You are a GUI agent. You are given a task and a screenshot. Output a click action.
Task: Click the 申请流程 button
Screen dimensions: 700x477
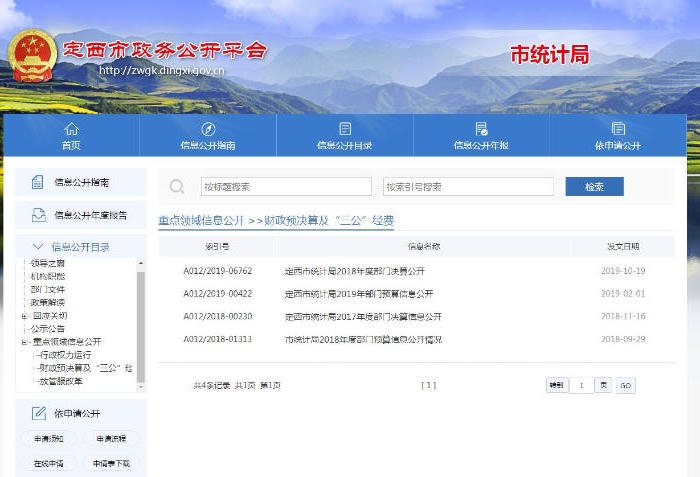(111, 439)
